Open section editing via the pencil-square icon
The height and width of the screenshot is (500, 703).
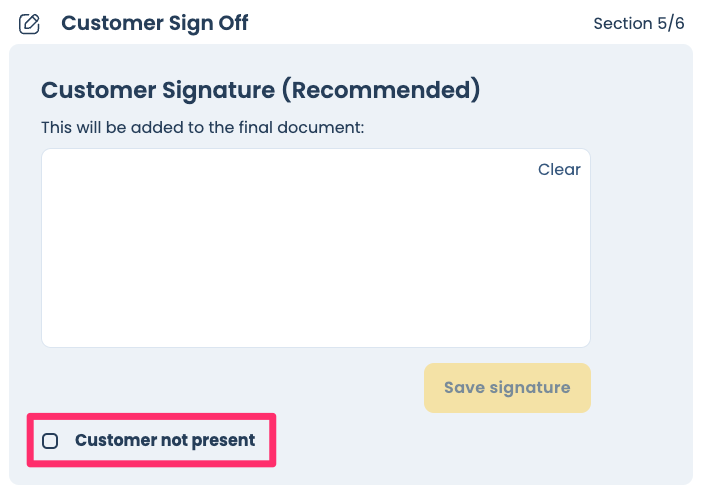[30, 24]
